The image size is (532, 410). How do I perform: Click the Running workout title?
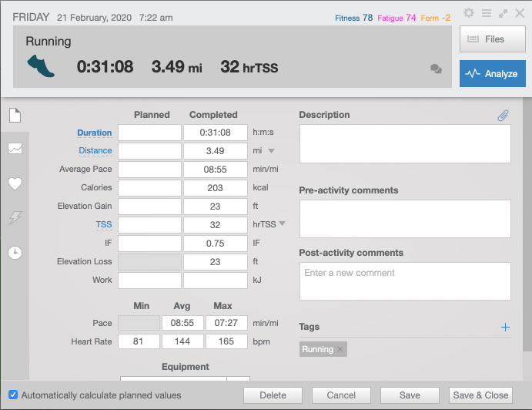(49, 42)
